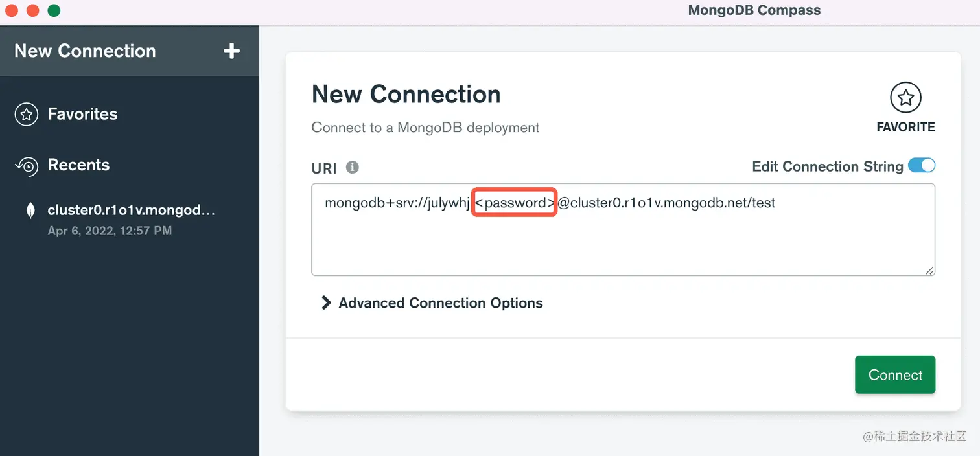This screenshot has height=456, width=980.
Task: Open the recent cluster0.r1o1v.mongodb connection
Action: tap(131, 211)
